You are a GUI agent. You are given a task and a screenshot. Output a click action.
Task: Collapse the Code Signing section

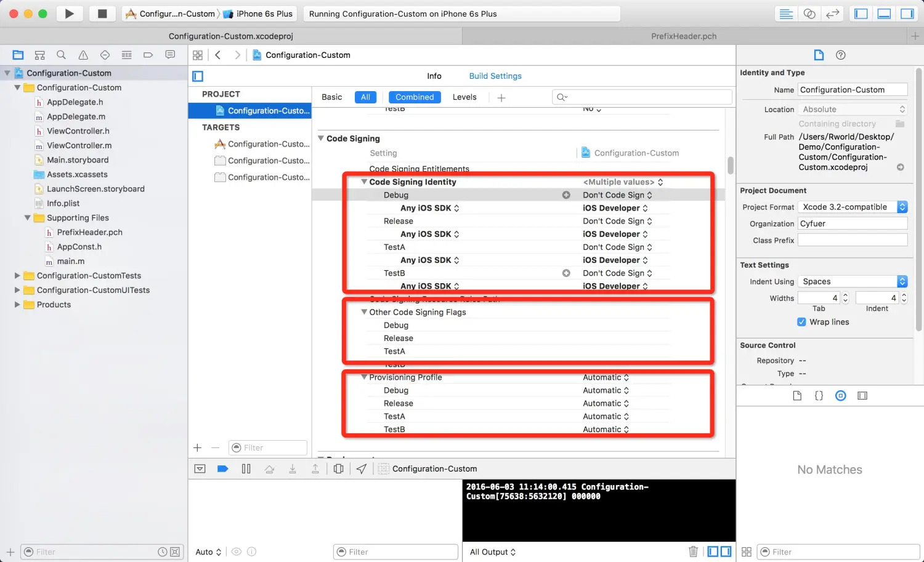321,138
